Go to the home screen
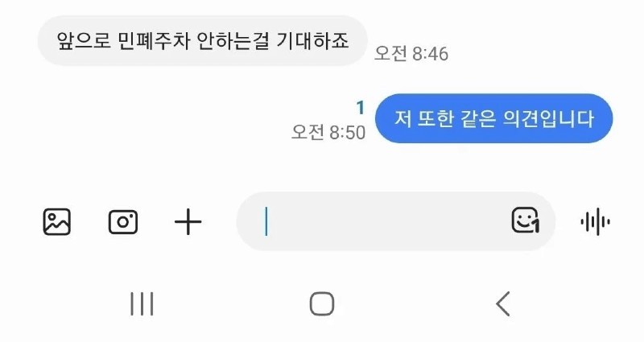 pyautogui.click(x=322, y=303)
